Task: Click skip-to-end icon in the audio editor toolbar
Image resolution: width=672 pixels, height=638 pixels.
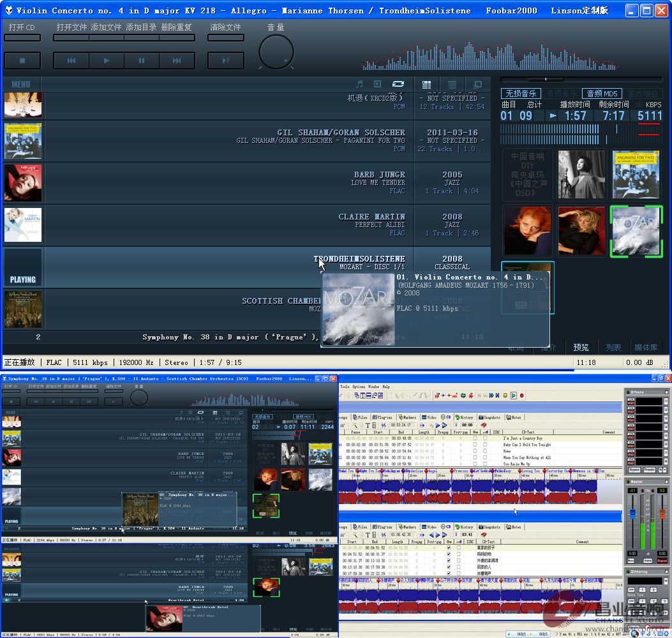Action: click(x=497, y=396)
